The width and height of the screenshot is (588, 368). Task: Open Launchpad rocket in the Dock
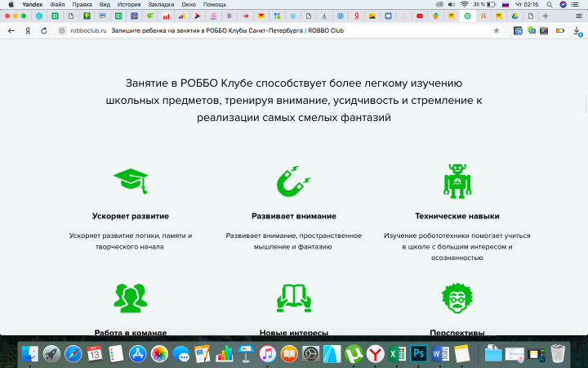pyautogui.click(x=51, y=354)
